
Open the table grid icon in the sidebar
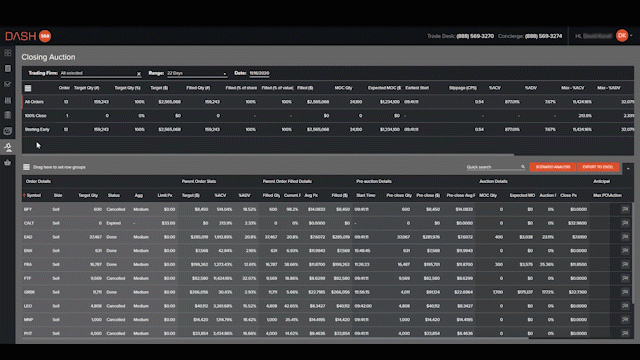point(8,100)
